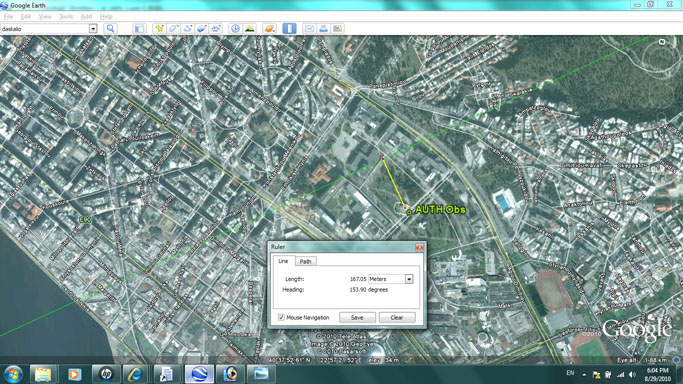Select the ruler tool in the toolbar
The width and height of the screenshot is (683, 384).
pos(289,29)
